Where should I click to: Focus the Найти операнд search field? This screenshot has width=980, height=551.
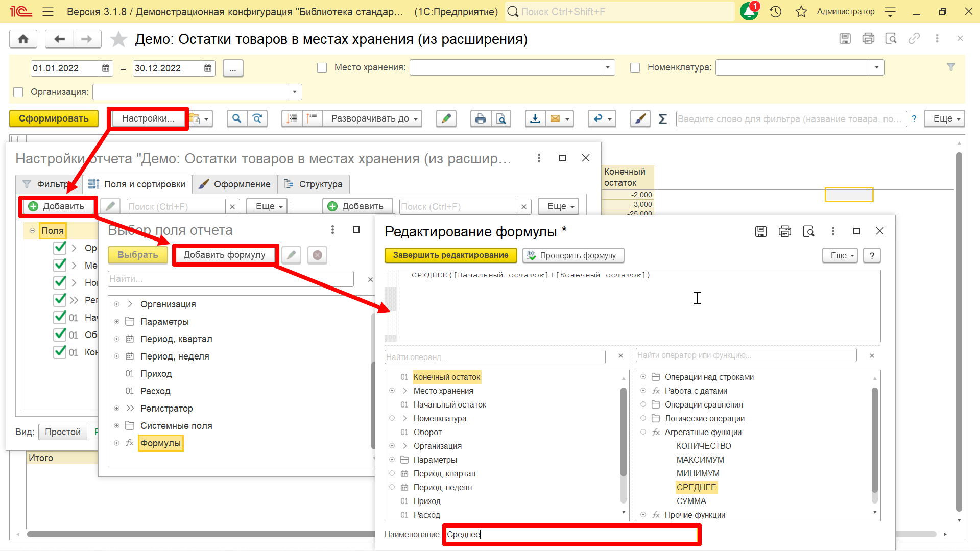[x=495, y=356]
